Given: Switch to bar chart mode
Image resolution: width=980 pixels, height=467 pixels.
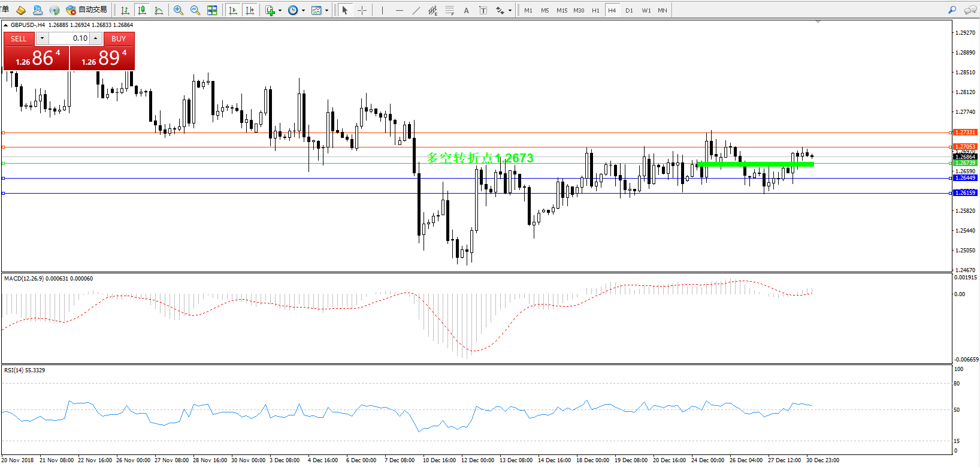Looking at the screenshot, I should 125,10.
